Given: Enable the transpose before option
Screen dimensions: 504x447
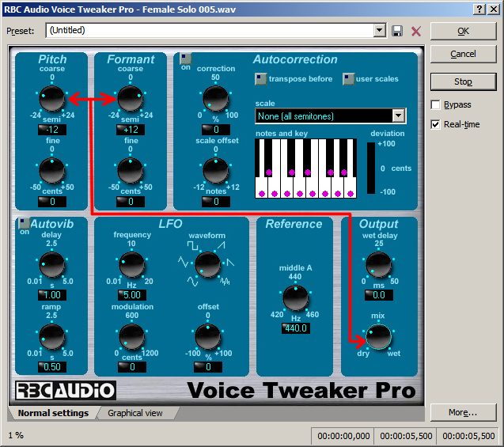Looking at the screenshot, I should click(260, 79).
